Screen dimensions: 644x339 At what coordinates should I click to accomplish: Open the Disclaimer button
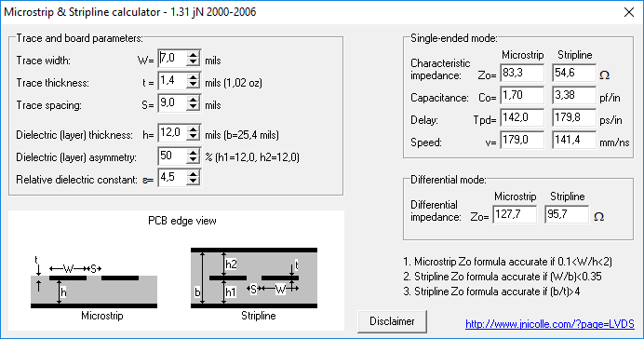pos(392,321)
